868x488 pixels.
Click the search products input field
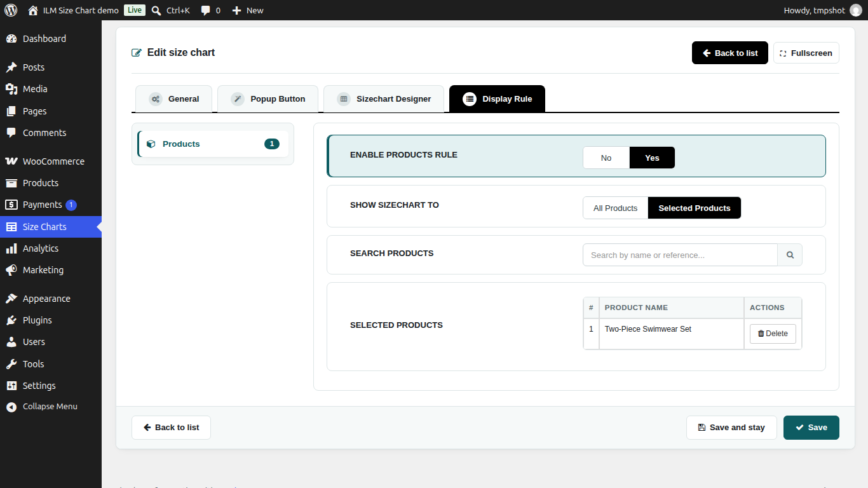pos(680,255)
